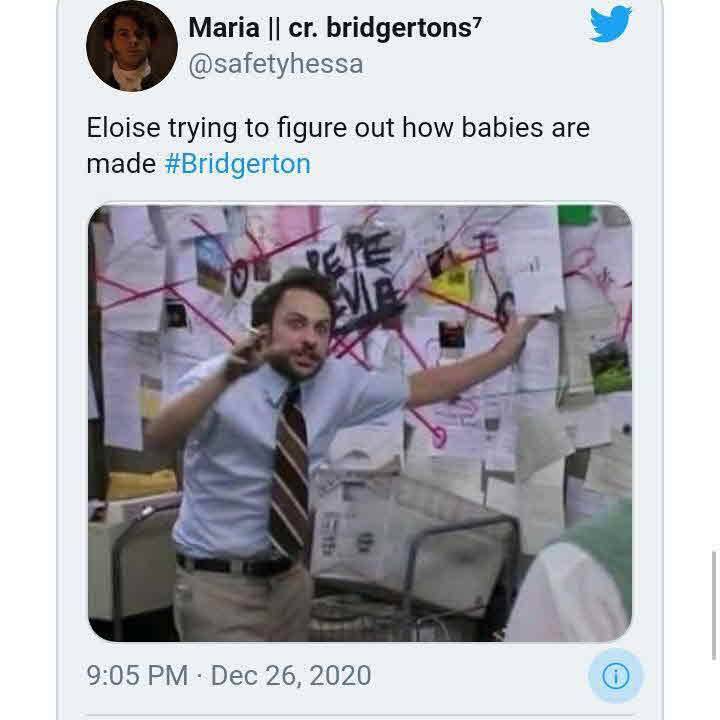Follow the #Bridgerton hashtag
Screen dimensions: 720x720
(237, 164)
